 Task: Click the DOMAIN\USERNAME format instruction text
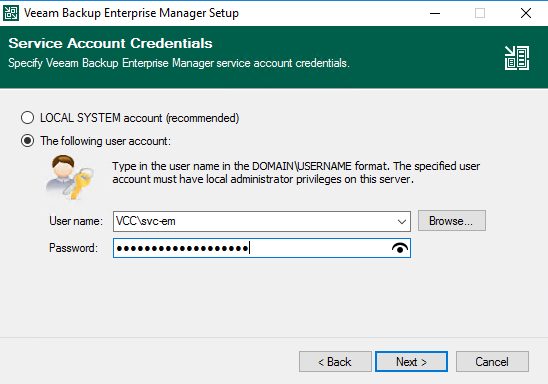[x=296, y=173]
